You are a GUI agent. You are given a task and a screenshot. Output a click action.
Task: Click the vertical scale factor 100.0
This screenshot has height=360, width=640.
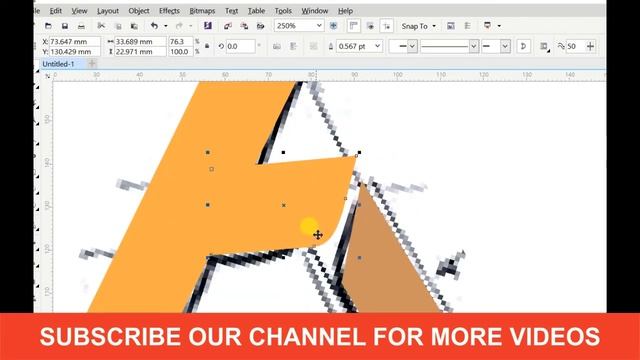tap(180, 51)
